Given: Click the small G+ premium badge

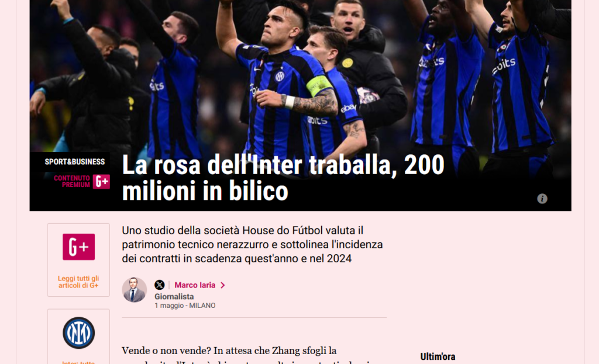Looking at the screenshot, I should (101, 182).
